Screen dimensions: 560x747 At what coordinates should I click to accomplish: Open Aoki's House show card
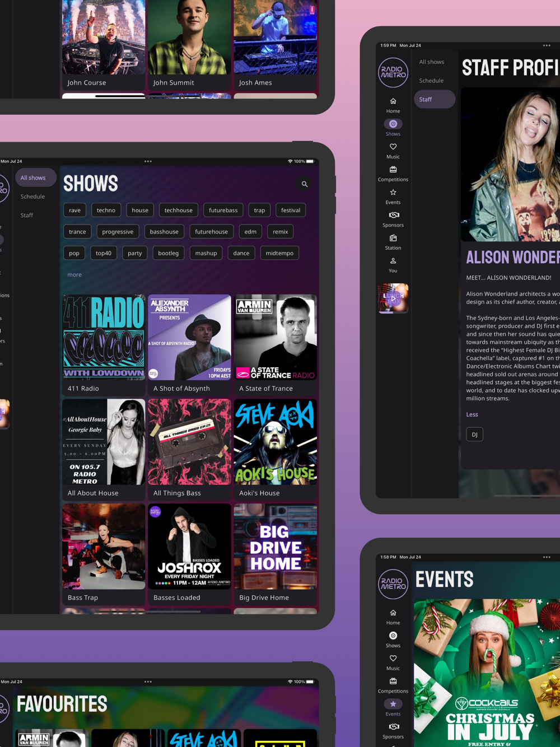click(275, 450)
